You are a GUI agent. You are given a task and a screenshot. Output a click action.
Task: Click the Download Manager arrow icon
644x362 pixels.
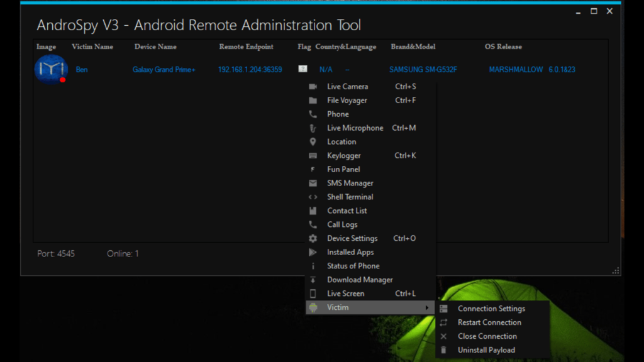point(313,280)
